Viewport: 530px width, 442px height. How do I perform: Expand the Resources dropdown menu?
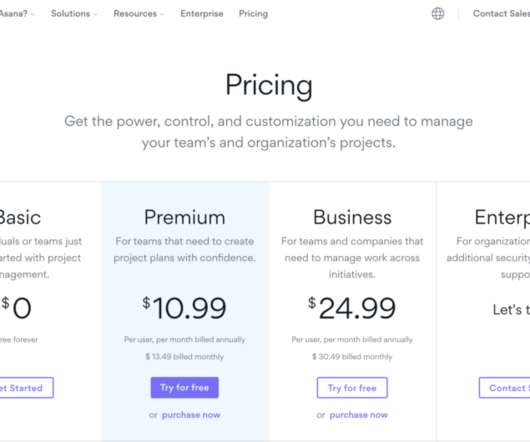(138, 14)
